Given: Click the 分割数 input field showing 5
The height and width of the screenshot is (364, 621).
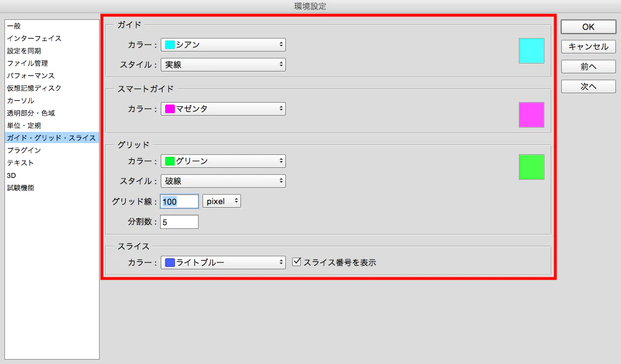Looking at the screenshot, I should [179, 222].
